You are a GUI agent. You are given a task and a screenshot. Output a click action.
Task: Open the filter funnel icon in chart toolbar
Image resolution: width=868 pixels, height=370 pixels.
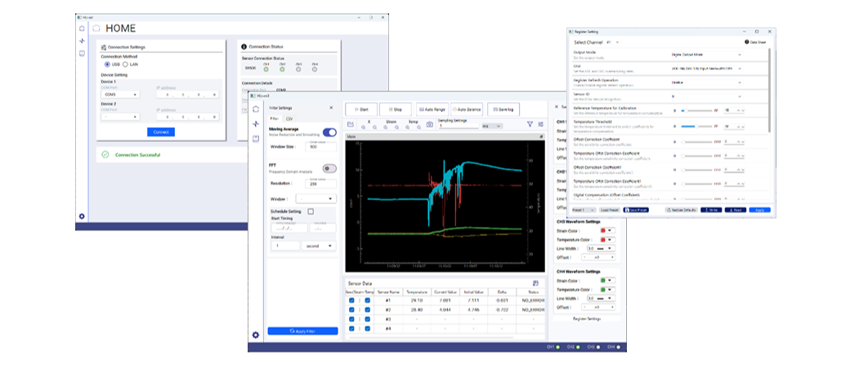click(x=530, y=124)
